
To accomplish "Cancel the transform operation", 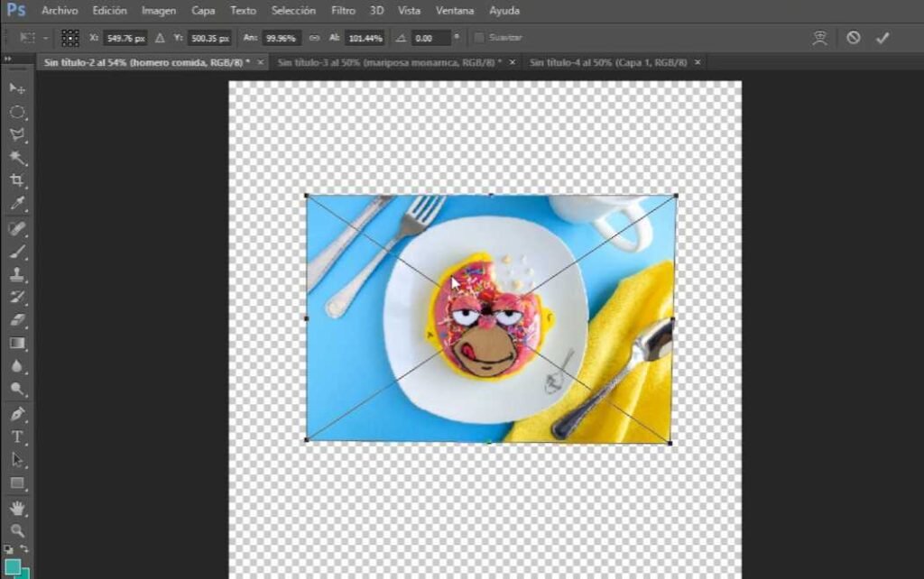I will 854,38.
